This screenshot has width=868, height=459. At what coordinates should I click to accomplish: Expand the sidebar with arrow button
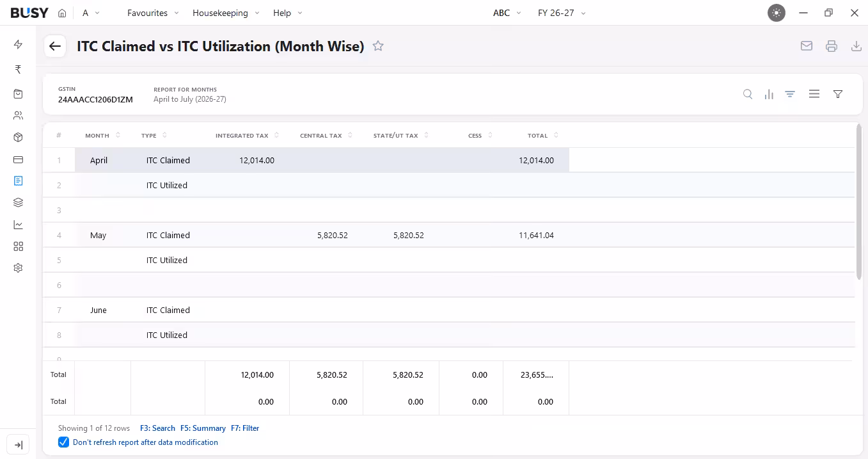coord(18,445)
